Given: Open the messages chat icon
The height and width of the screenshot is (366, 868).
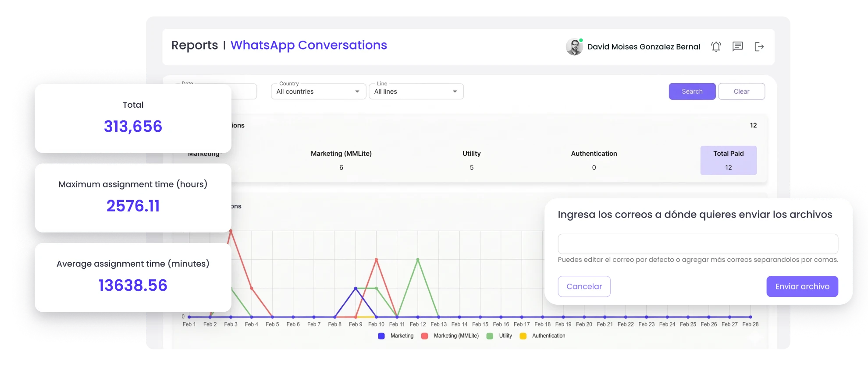Looking at the screenshot, I should tap(738, 46).
